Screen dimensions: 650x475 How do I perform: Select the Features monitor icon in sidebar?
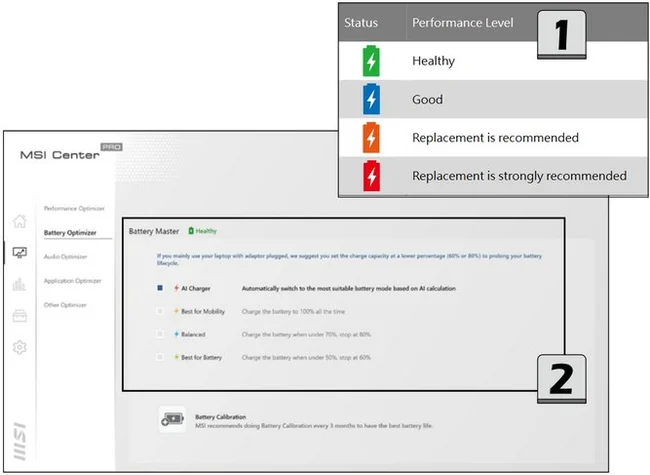19,252
